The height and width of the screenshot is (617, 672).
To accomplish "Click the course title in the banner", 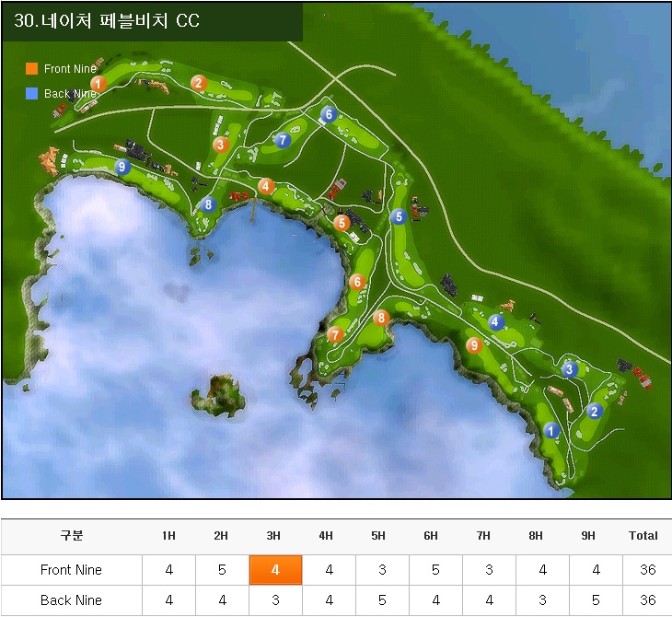I will pyautogui.click(x=107, y=21).
